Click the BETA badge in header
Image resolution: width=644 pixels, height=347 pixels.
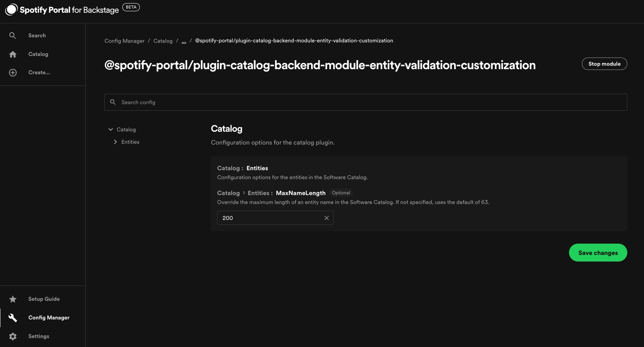(131, 7)
